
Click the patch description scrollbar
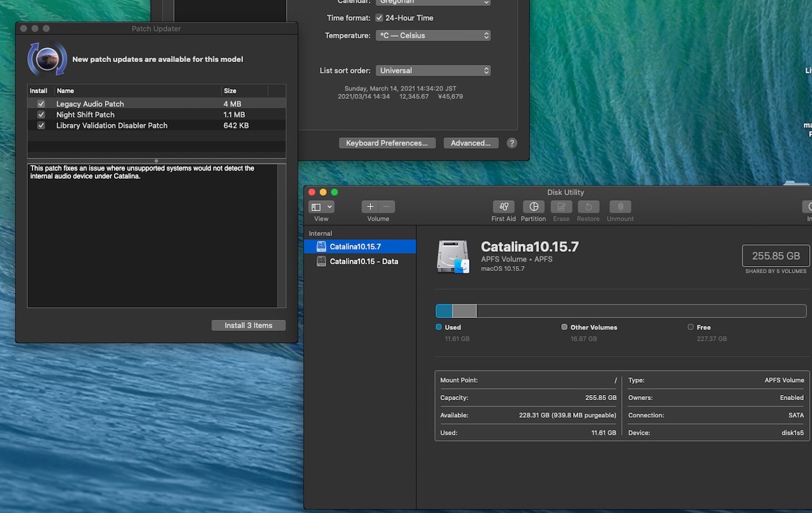point(282,236)
